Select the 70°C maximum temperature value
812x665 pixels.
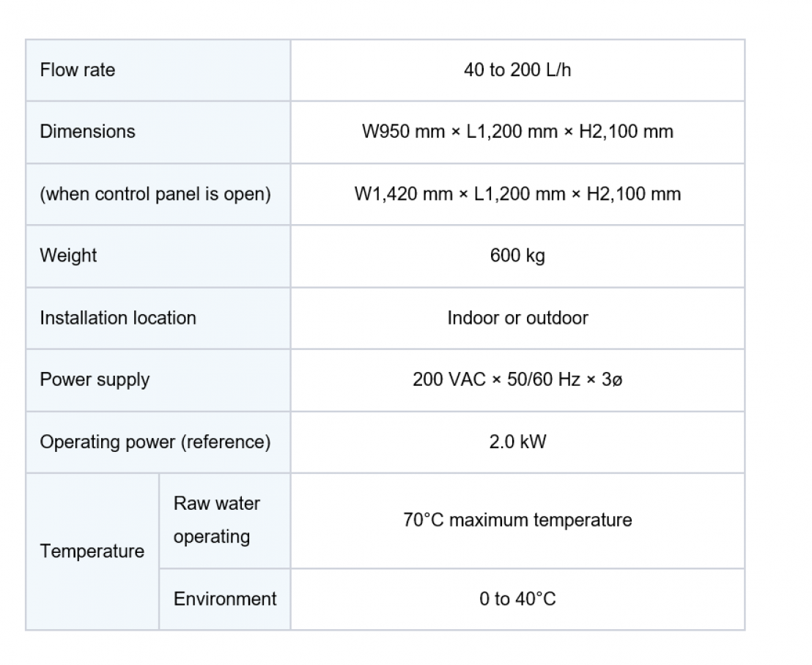coord(517,520)
